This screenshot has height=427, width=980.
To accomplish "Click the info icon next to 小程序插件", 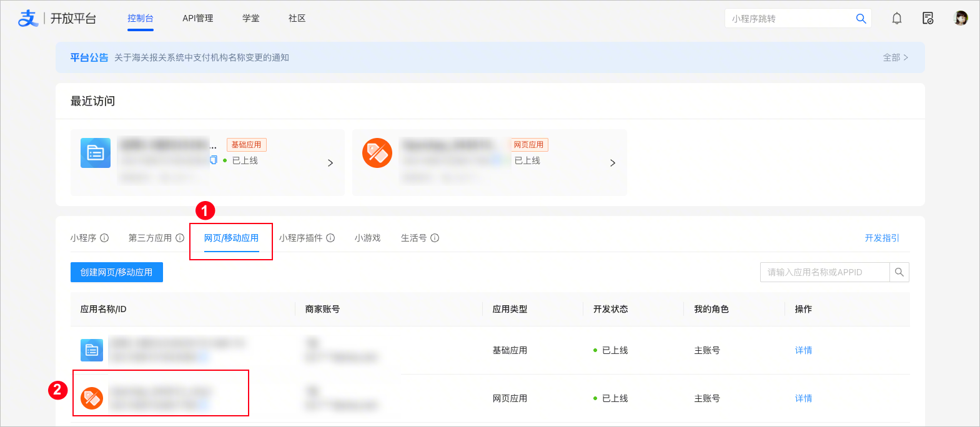I will (x=330, y=238).
